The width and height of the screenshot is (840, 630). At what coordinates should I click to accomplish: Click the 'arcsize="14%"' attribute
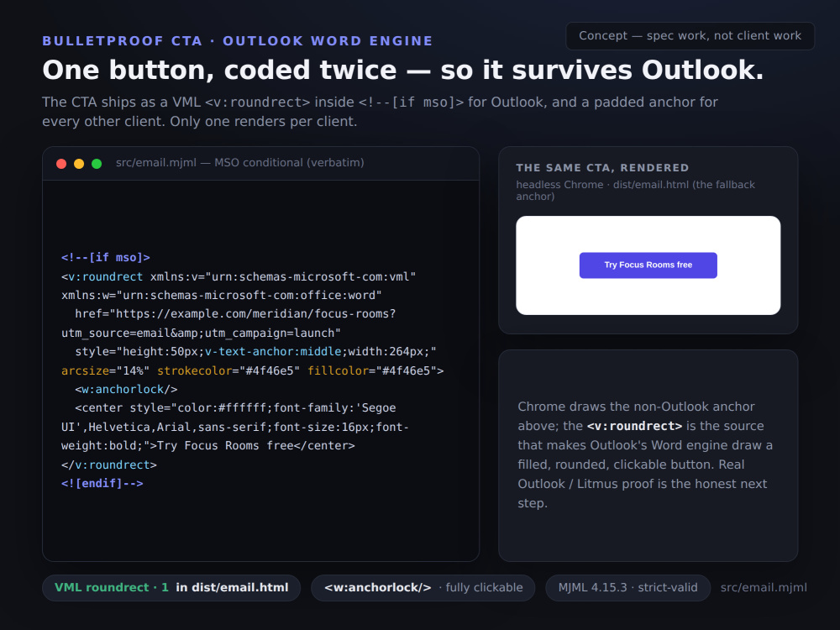106,370
